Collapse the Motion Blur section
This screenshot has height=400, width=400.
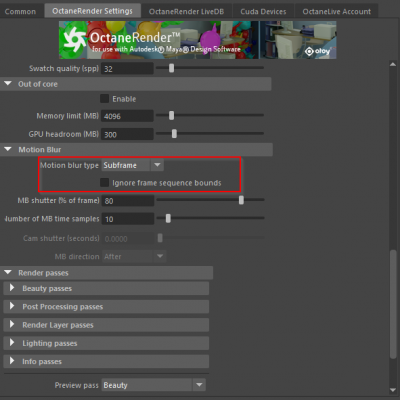(8, 149)
